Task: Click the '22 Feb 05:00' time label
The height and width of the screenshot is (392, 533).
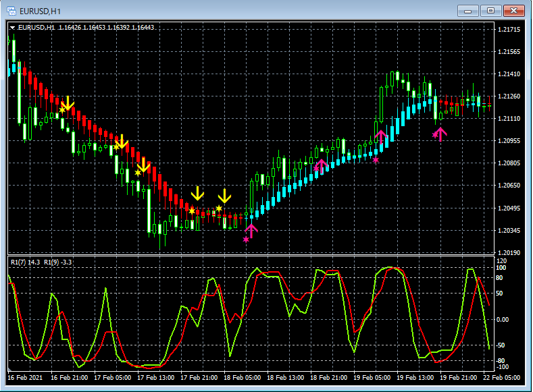Action: (501, 377)
